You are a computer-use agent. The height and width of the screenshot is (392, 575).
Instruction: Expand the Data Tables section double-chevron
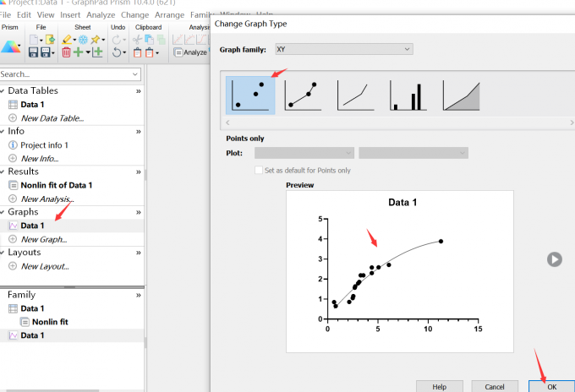138,91
